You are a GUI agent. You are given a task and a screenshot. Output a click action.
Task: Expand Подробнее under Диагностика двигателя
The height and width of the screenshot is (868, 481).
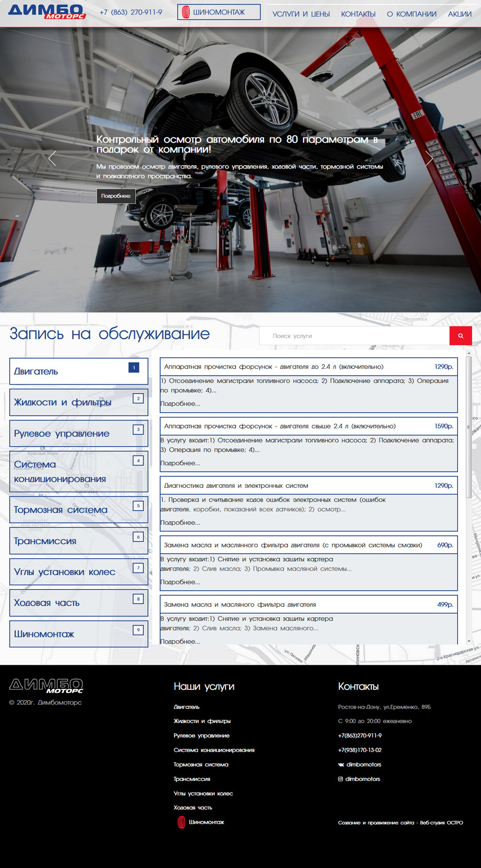(180, 522)
